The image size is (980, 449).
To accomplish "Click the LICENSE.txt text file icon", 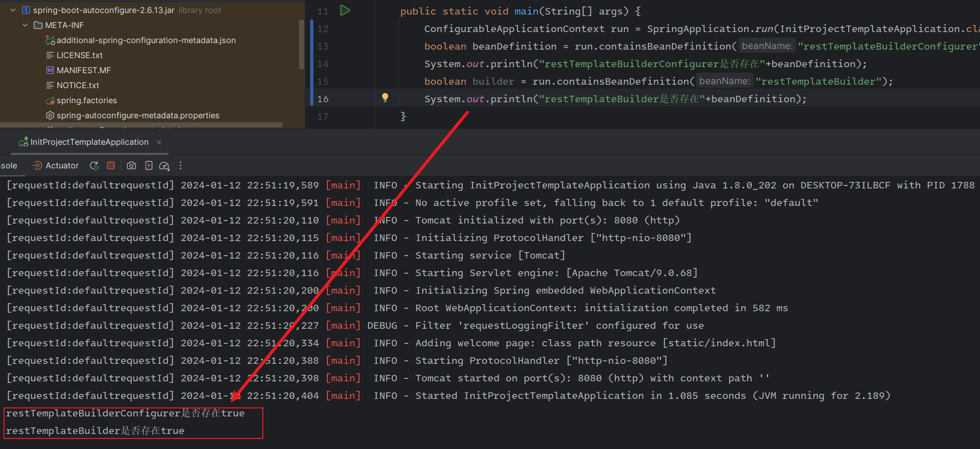I will 50,55.
